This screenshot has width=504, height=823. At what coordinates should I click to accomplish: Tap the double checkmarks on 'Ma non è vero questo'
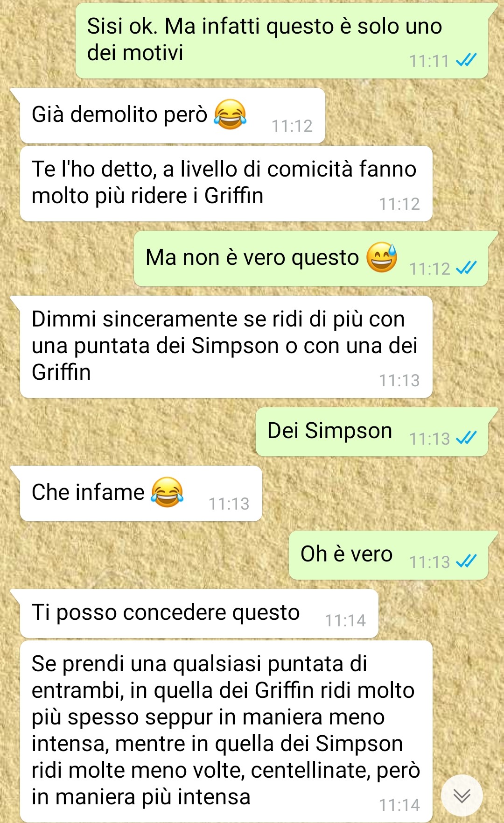click(x=466, y=268)
